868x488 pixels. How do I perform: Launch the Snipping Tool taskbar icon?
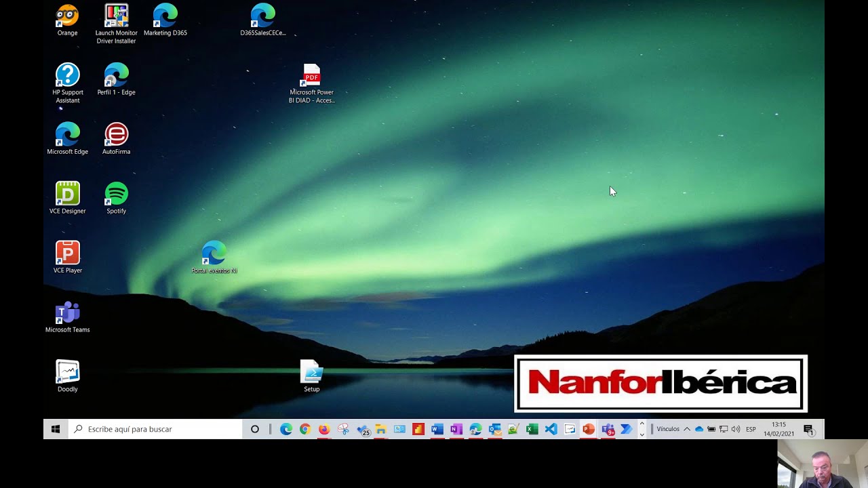coord(343,429)
